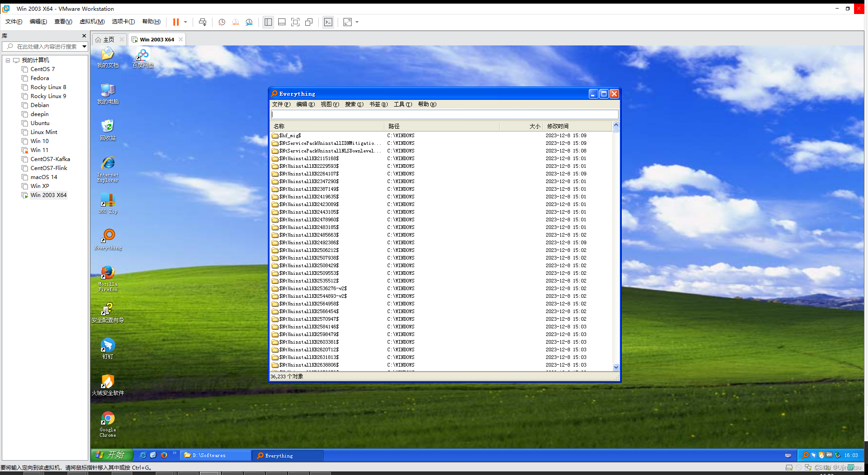Click the Everything tray icon in system tray
This screenshot has height=475, width=868.
(805, 455)
